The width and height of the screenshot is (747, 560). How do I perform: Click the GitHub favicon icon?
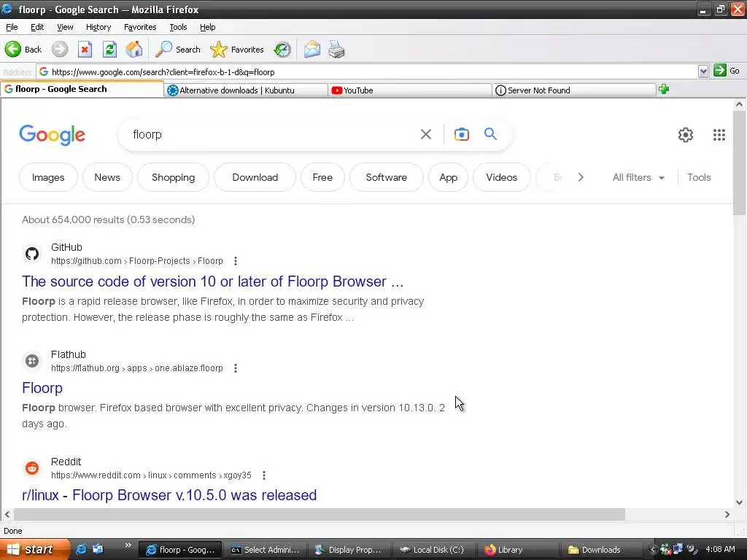[32, 254]
